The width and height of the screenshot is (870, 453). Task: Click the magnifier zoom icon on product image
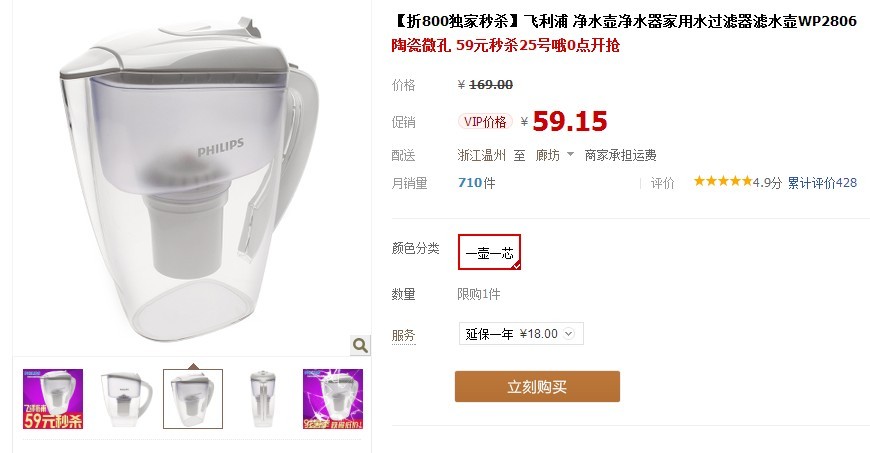pyautogui.click(x=360, y=345)
